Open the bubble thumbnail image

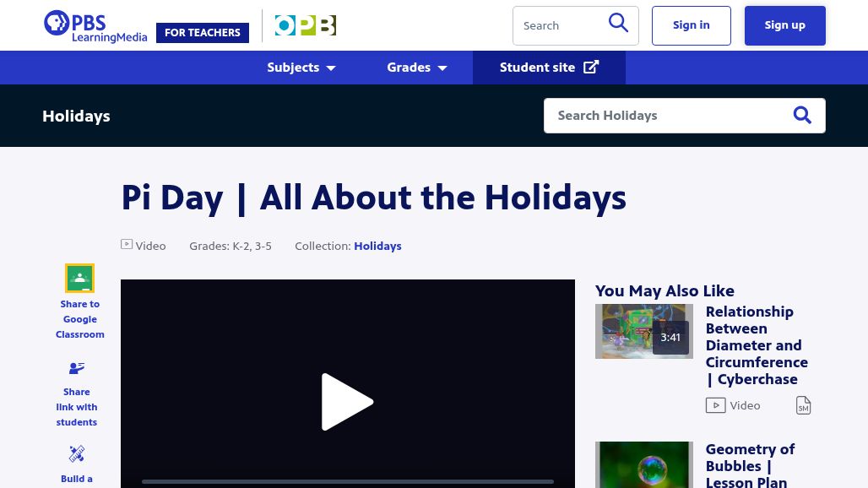click(643, 464)
